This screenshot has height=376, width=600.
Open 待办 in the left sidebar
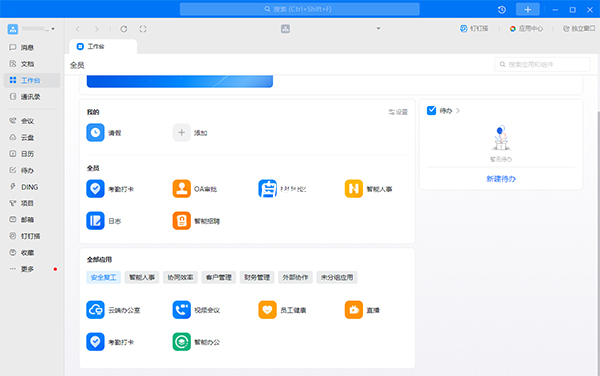pos(27,170)
